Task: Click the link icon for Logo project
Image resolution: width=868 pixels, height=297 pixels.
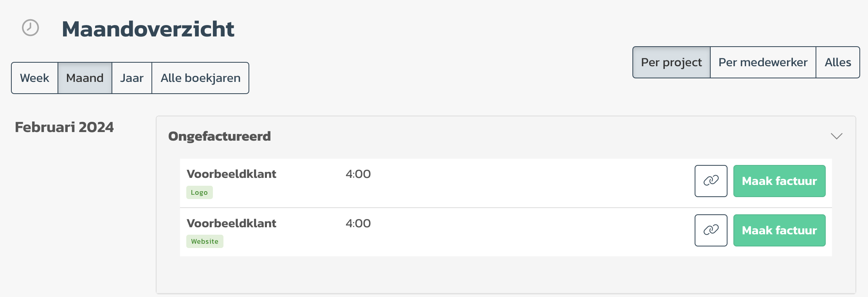Action: pyautogui.click(x=711, y=181)
